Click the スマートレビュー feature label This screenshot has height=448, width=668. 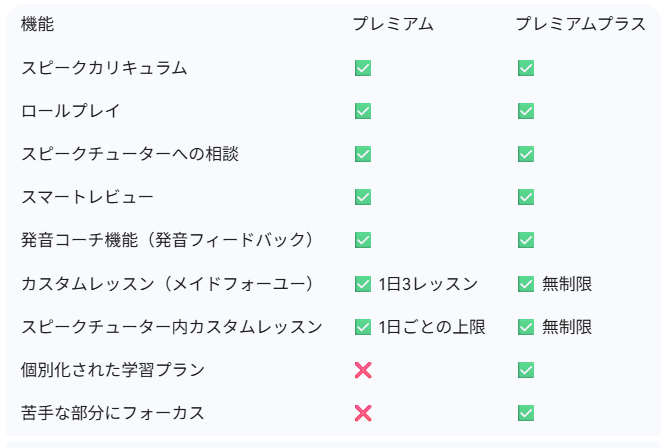click(87, 197)
